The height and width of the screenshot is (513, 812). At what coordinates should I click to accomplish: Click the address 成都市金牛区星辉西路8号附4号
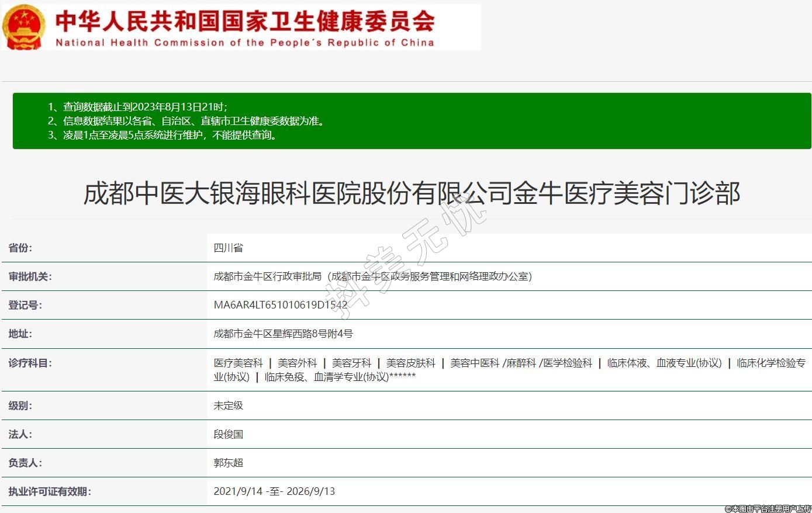coord(283,334)
